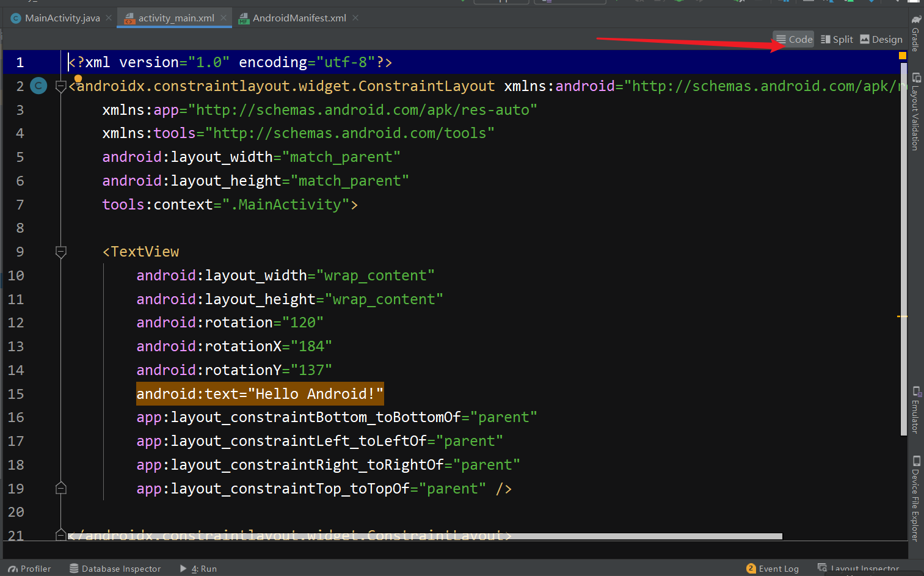Open the Device File Explorer panel
This screenshot has height=576, width=924.
coord(915,498)
